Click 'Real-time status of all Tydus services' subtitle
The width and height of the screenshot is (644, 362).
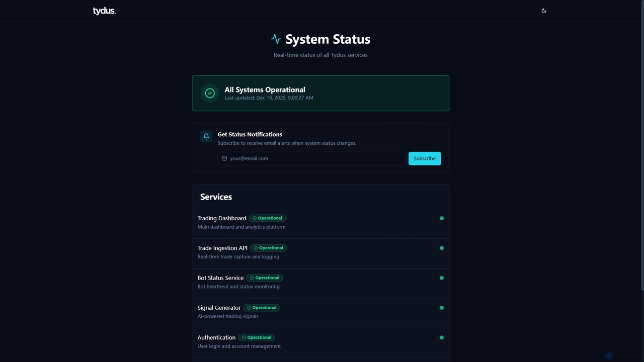(320, 55)
